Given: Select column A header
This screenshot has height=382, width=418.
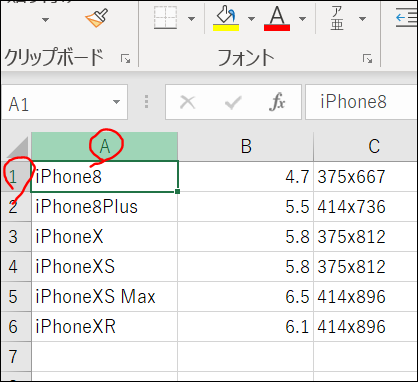Looking at the screenshot, I should point(104,146).
